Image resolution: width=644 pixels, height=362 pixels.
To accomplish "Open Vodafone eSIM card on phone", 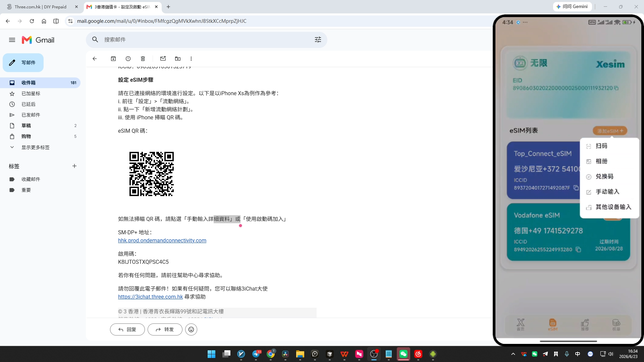I will 568,232.
